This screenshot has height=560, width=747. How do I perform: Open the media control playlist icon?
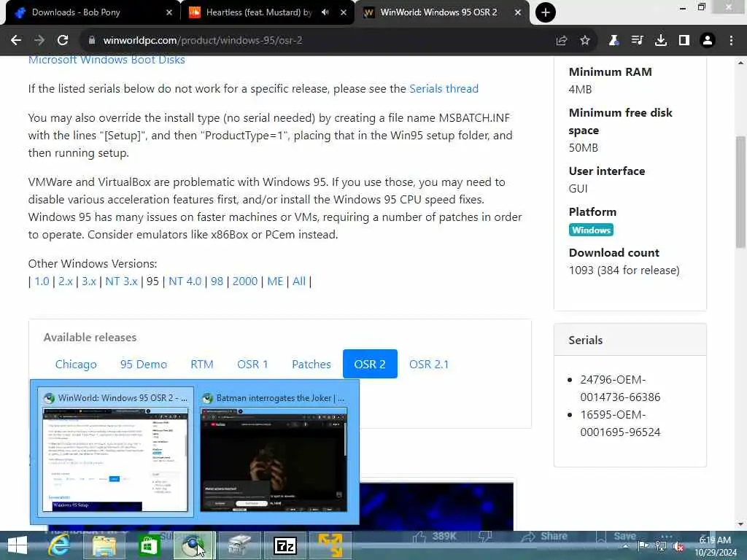tap(637, 41)
